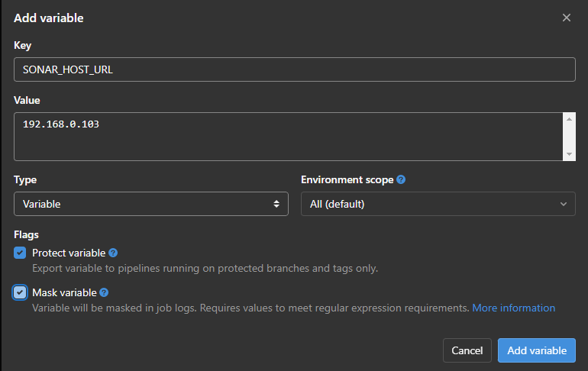Image resolution: width=588 pixels, height=371 pixels.
Task: Close the Add variable dialog
Action: pyautogui.click(x=566, y=18)
